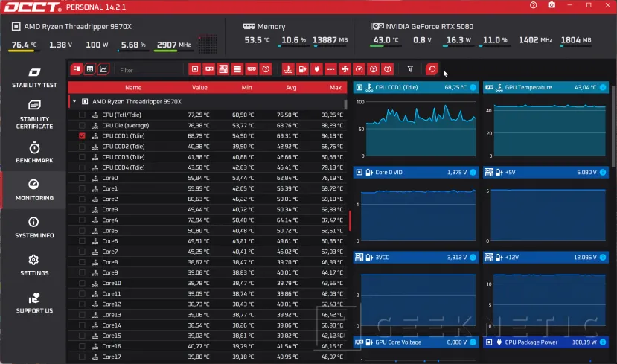This screenshot has width=617, height=364.
Task: Open the Support Us page
Action: pyautogui.click(x=34, y=303)
